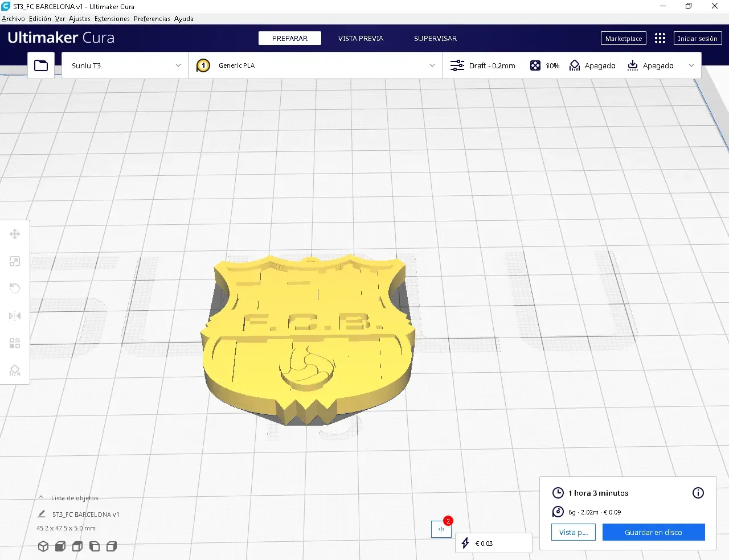
Task: Switch to SUPERVISAR stage
Action: [435, 38]
